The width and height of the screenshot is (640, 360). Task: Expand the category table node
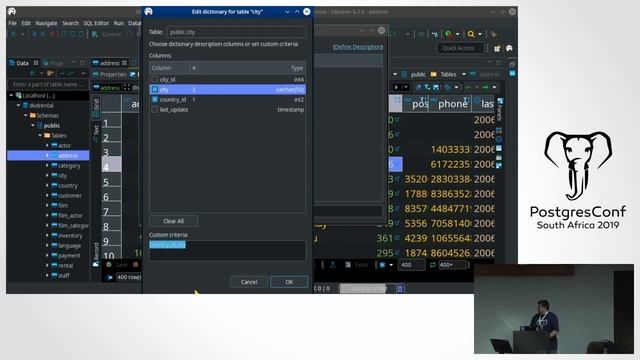tap(47, 165)
